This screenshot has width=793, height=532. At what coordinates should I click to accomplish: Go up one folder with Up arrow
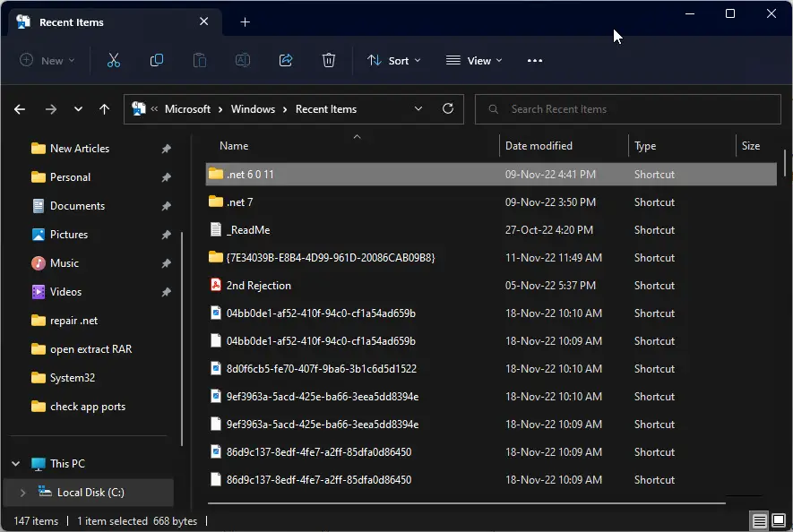(x=105, y=109)
